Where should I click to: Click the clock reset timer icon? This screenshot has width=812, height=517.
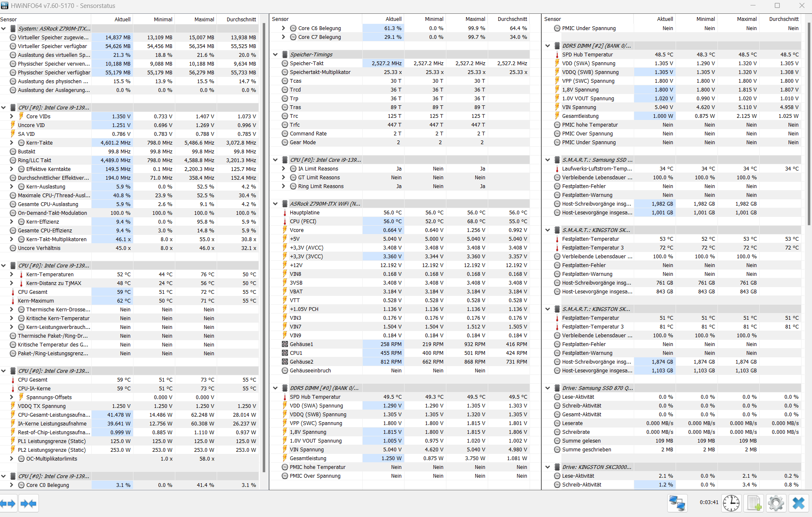point(731,503)
